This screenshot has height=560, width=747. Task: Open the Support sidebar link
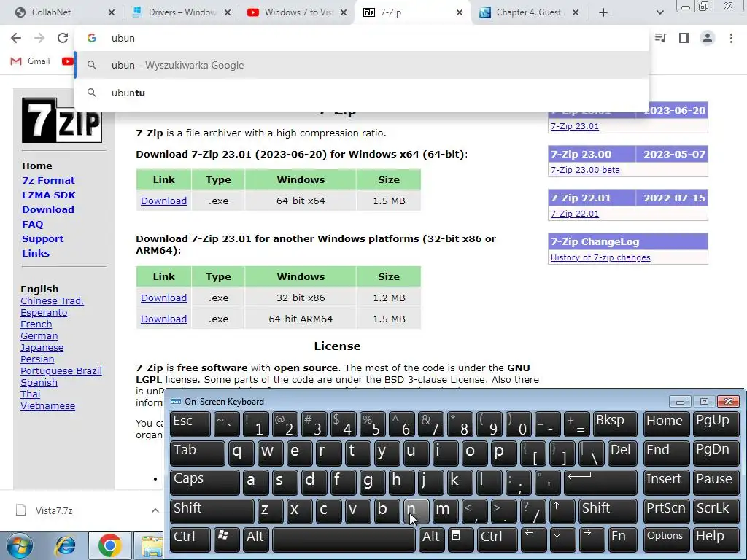click(x=42, y=238)
